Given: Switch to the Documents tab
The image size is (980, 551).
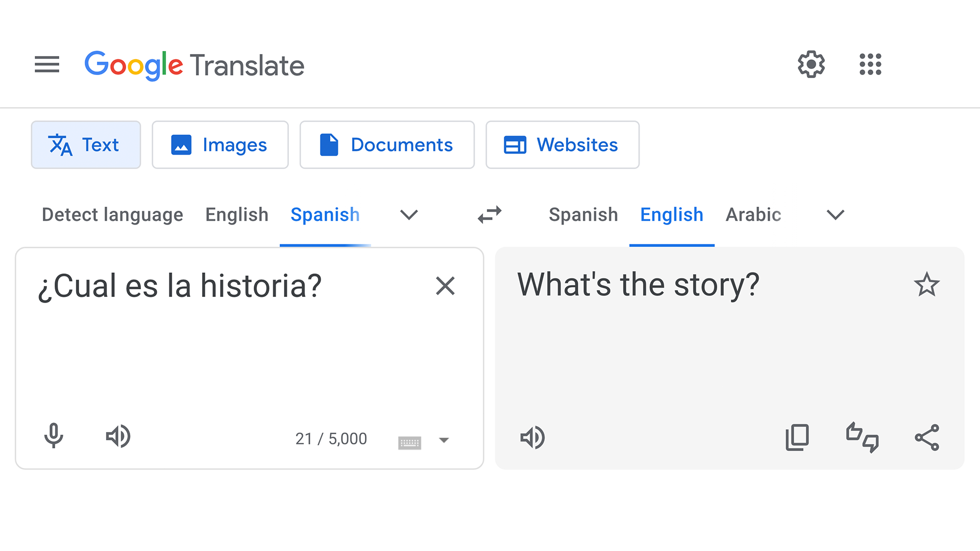Looking at the screenshot, I should (387, 145).
